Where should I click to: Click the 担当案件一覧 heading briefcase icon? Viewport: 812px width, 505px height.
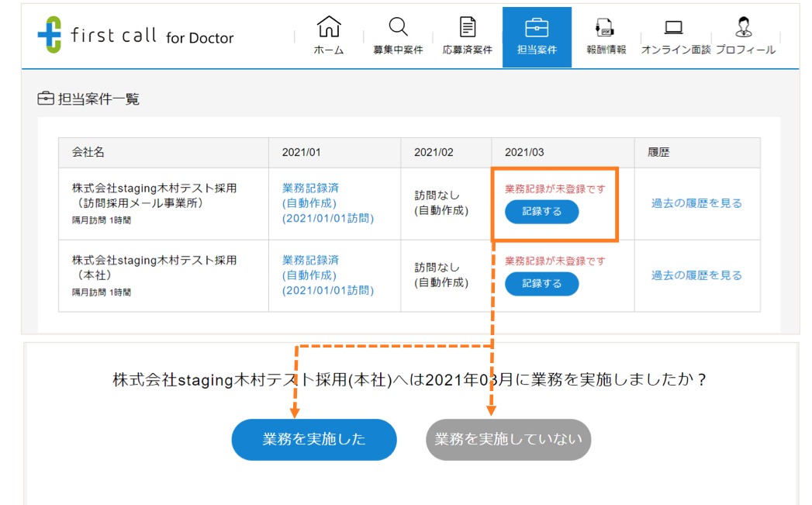(46, 99)
